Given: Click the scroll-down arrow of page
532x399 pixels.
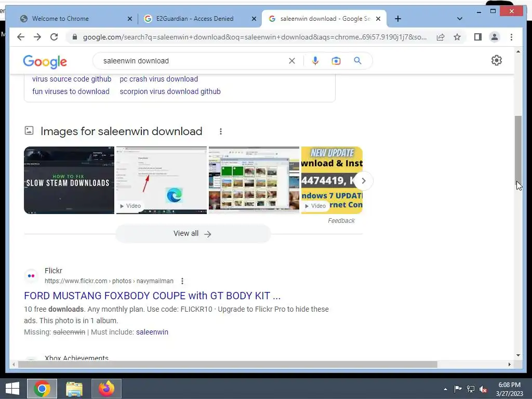Looking at the screenshot, I should pyautogui.click(x=518, y=355).
